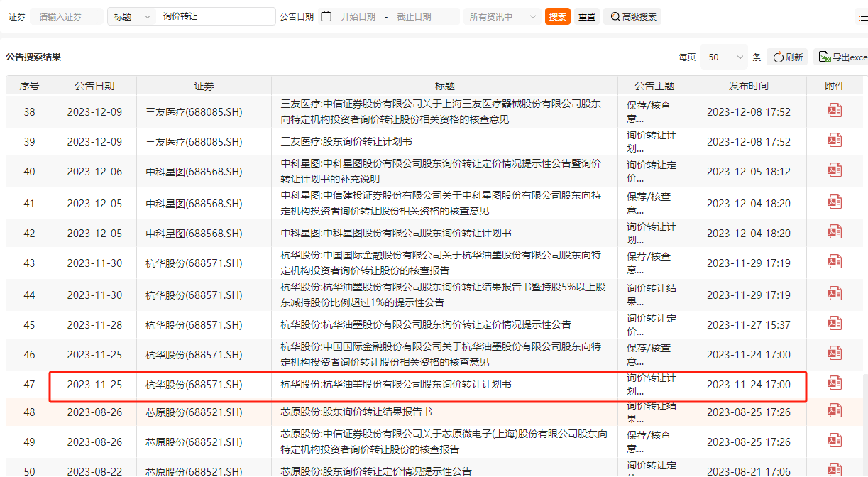Screen dimensions: 868x477
Task: Open PDF attachment for row 49
Action: [x=835, y=440]
